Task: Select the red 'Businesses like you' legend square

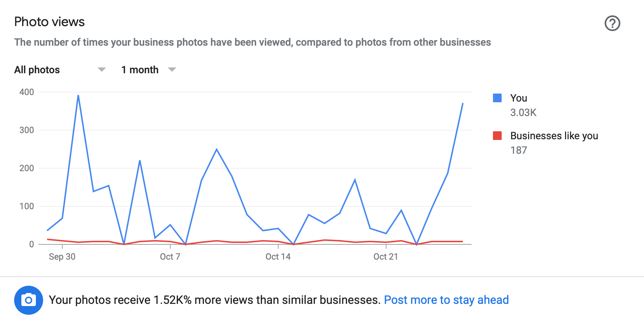Action: [498, 135]
